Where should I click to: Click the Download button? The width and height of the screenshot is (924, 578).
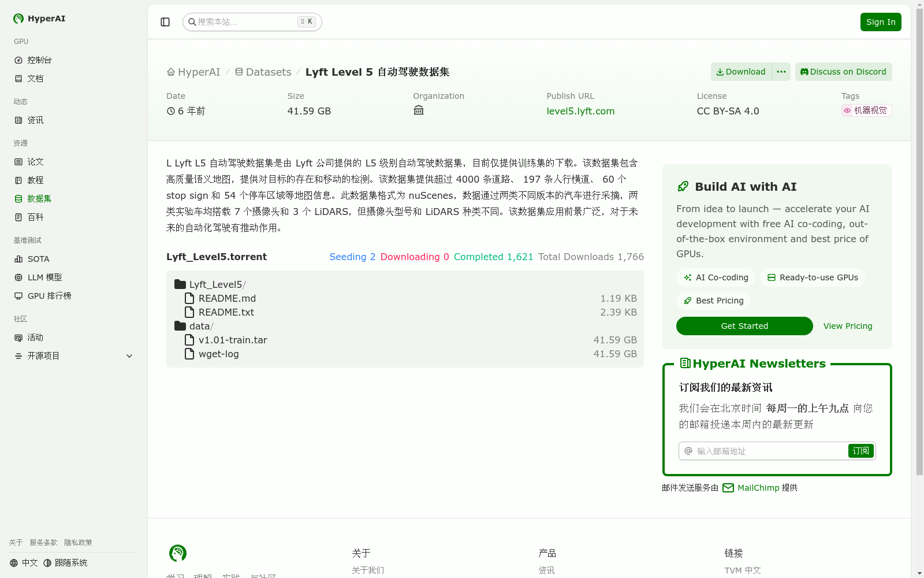click(x=741, y=72)
